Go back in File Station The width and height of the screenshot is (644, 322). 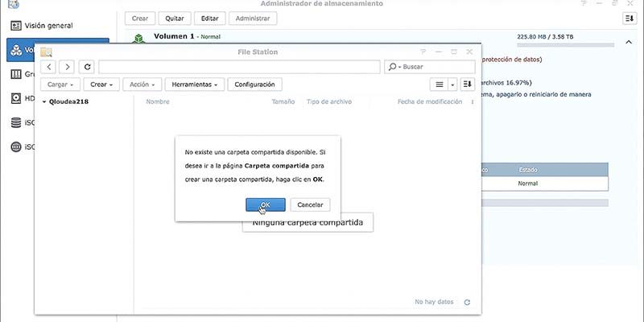48,67
